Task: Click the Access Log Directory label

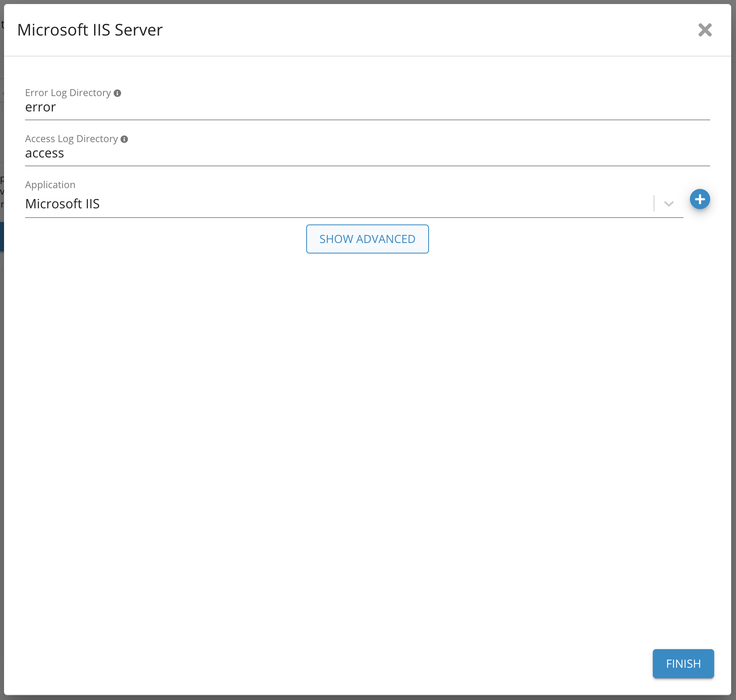Action: coord(71,139)
